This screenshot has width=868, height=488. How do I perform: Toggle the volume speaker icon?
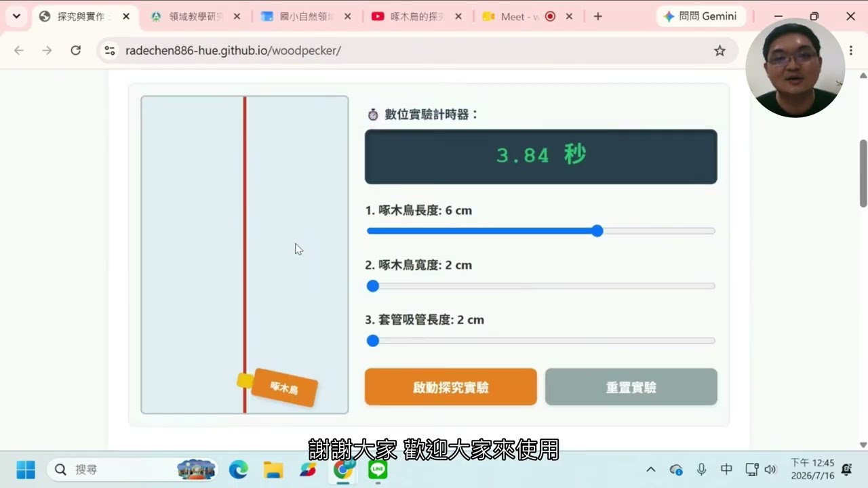click(770, 469)
